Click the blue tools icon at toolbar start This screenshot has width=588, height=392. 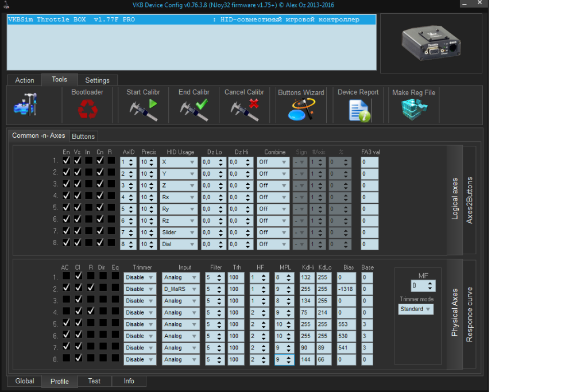pos(25,104)
